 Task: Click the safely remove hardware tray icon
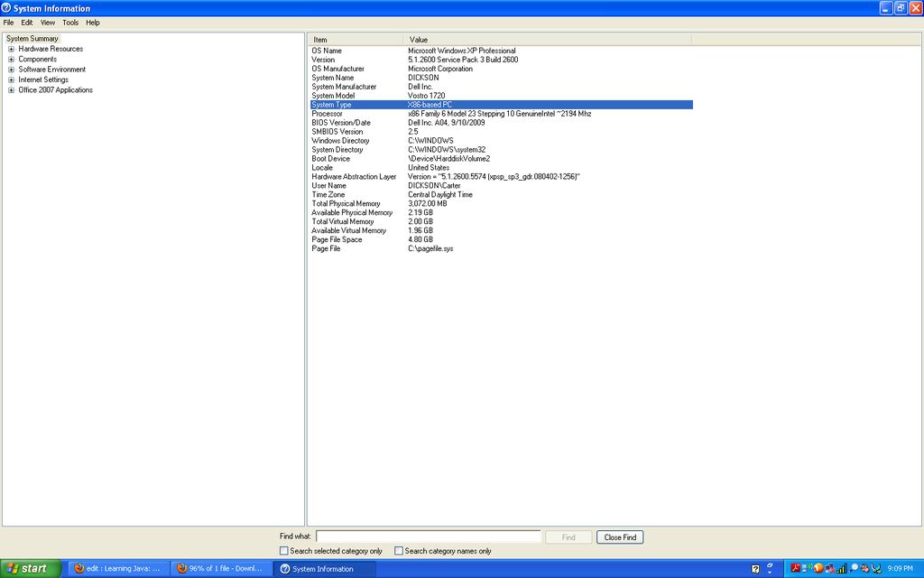(x=876, y=569)
